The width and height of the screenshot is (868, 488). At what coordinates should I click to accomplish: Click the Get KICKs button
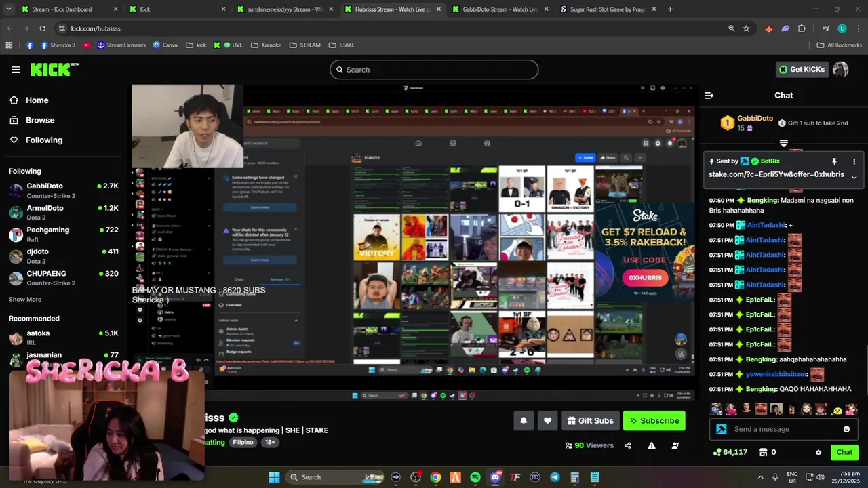(802, 69)
